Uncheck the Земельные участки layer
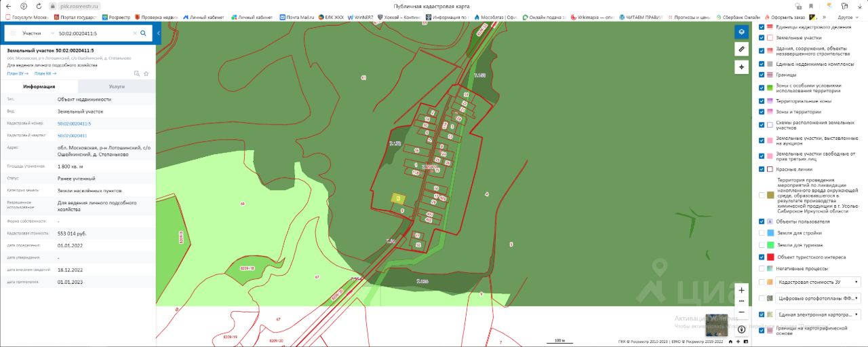Screen dimensions: 868x347 762,38
